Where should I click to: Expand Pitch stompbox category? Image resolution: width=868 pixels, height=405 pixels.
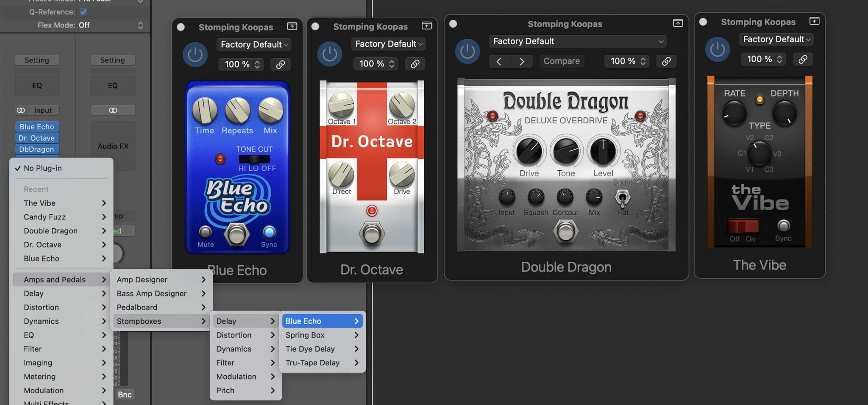246,391
